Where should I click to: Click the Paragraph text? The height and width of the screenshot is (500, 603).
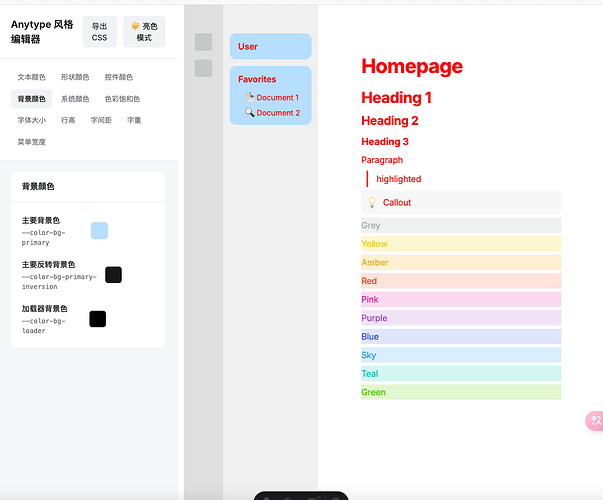coord(382,160)
